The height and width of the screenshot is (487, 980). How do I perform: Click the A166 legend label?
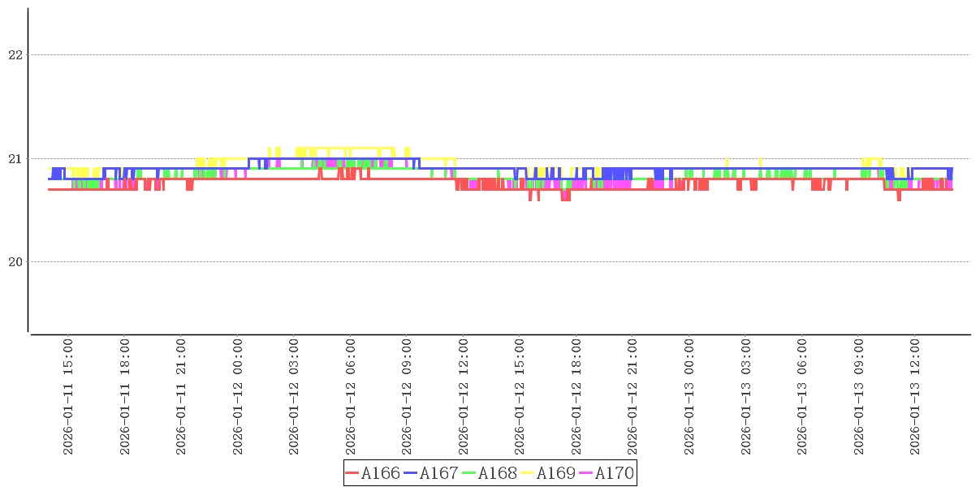pos(380,473)
